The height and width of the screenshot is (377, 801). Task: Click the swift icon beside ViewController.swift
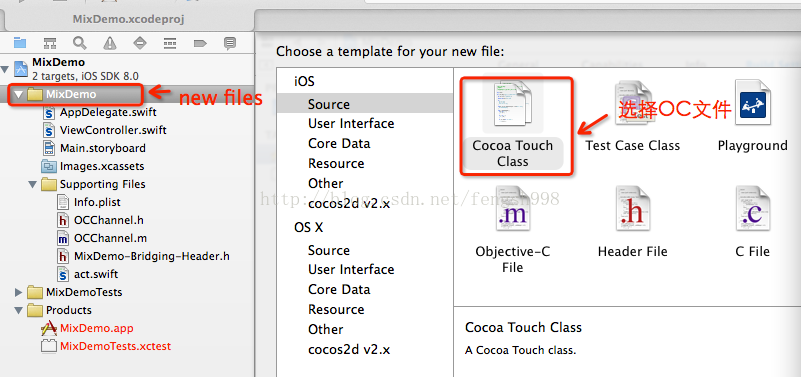[50, 130]
